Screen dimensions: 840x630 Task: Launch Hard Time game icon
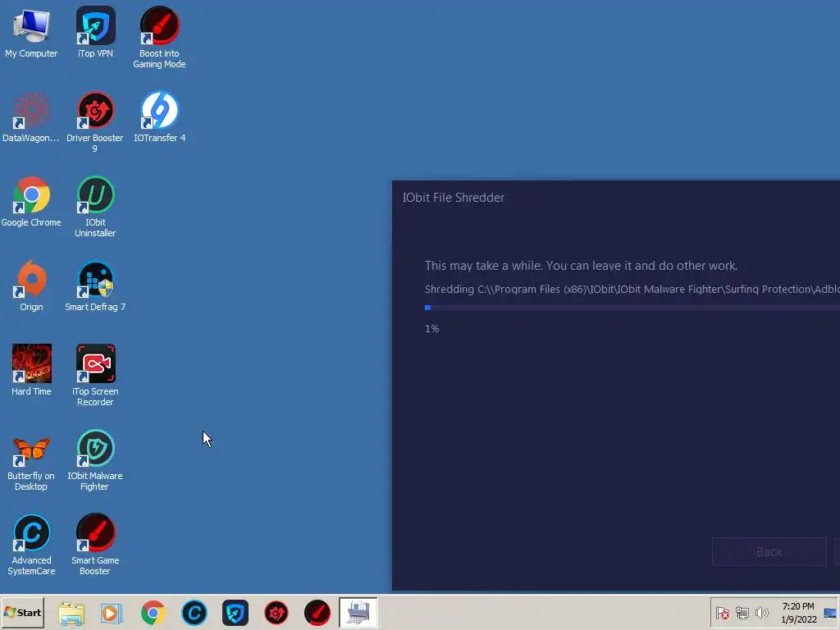[31, 371]
